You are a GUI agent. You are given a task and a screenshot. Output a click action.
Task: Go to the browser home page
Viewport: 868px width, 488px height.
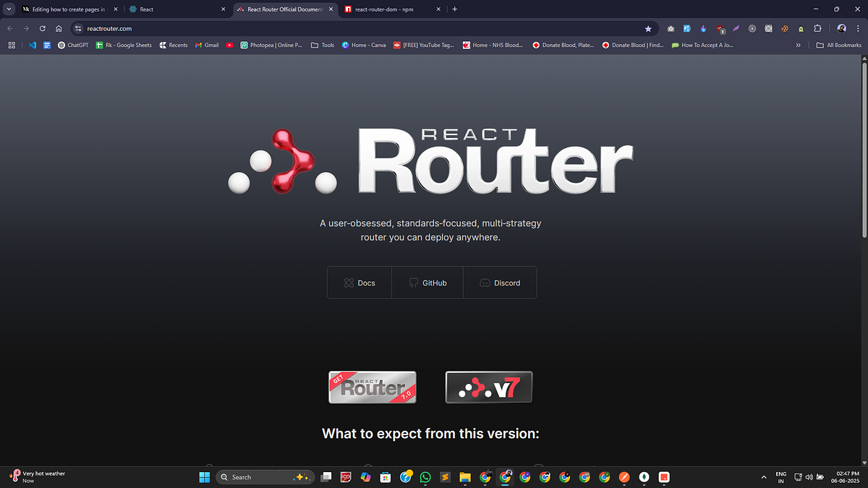[59, 28]
